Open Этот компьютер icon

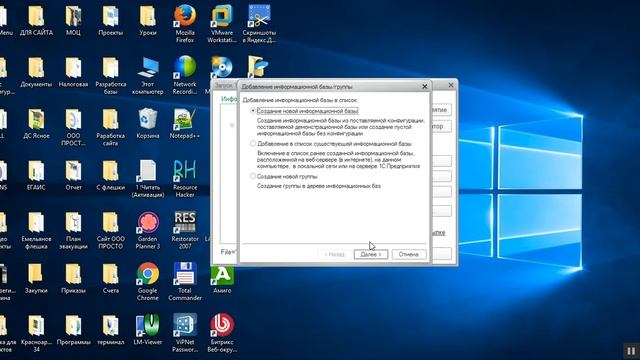coord(148,68)
